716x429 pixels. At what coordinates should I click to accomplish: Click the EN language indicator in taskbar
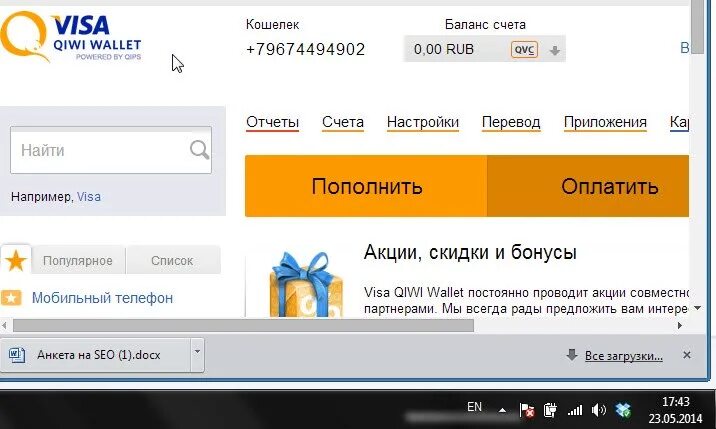[x=474, y=407]
